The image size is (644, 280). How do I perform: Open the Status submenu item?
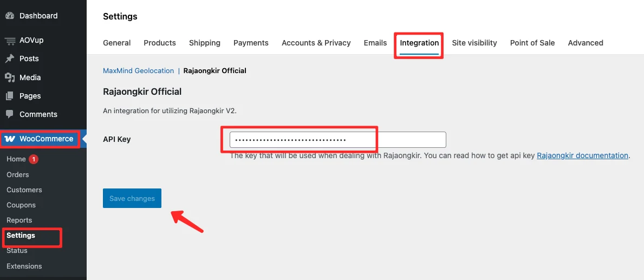point(17,250)
